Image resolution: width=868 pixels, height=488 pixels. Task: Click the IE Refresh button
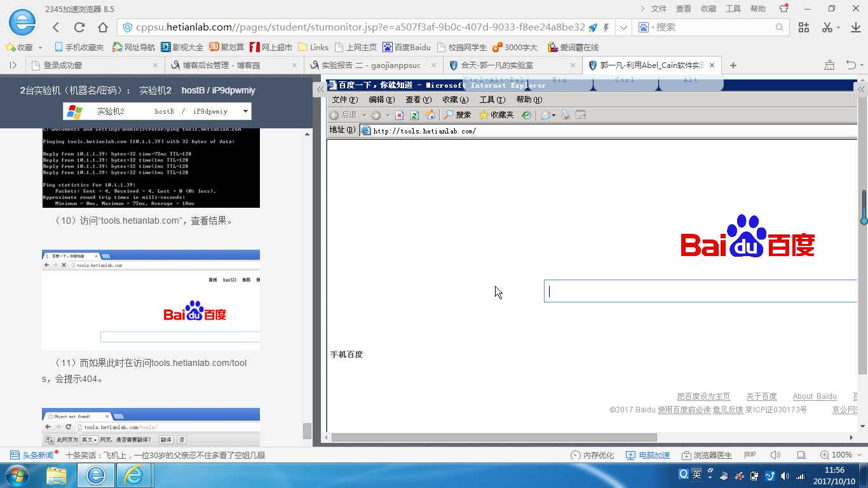(x=414, y=115)
